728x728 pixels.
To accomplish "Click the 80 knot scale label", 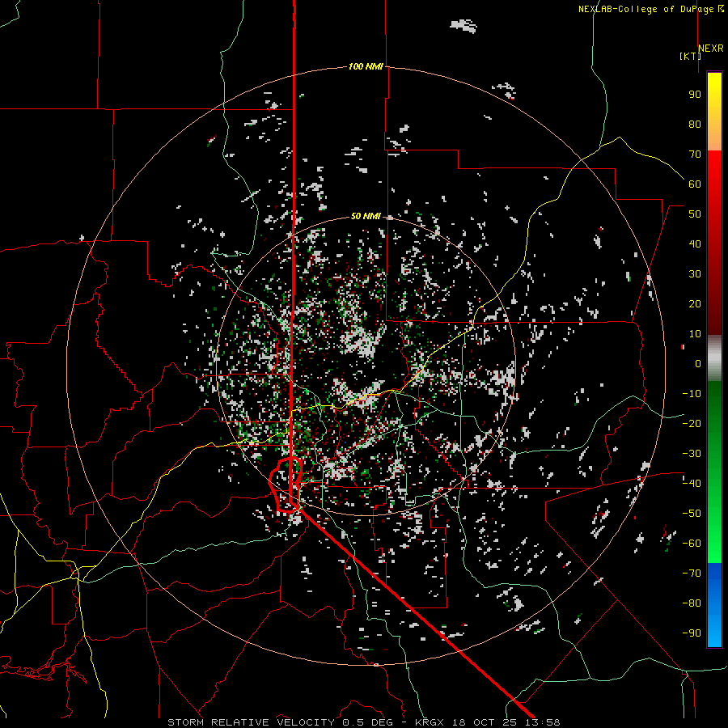I will (x=695, y=124).
